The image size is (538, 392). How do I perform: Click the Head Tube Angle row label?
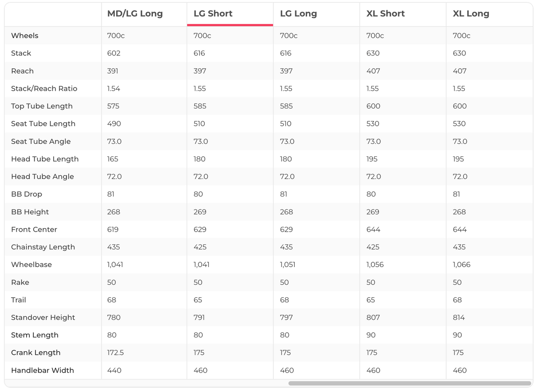coord(43,177)
